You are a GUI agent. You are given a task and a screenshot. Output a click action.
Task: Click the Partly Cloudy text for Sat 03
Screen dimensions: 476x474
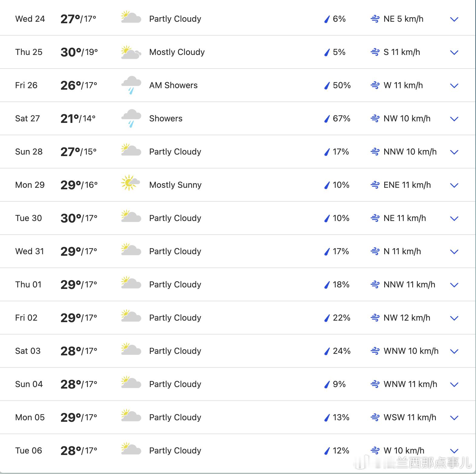click(x=175, y=351)
